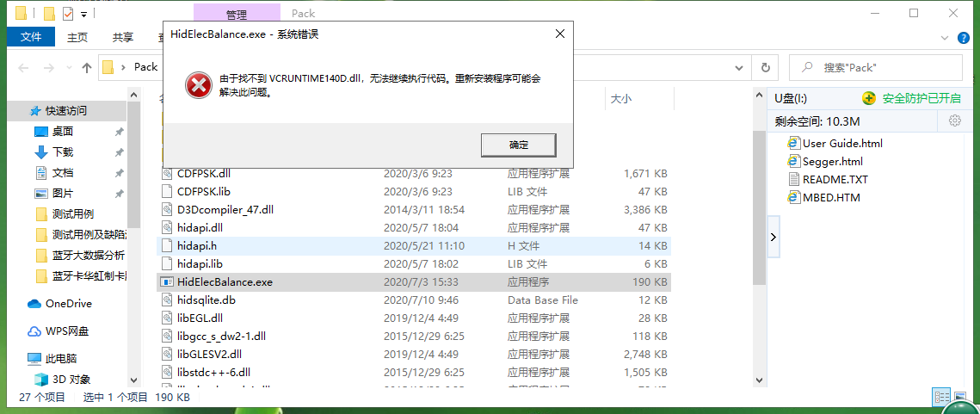Close the HidElecBalance.exe error dialog
Screen dimensions: 980x414
point(560,34)
